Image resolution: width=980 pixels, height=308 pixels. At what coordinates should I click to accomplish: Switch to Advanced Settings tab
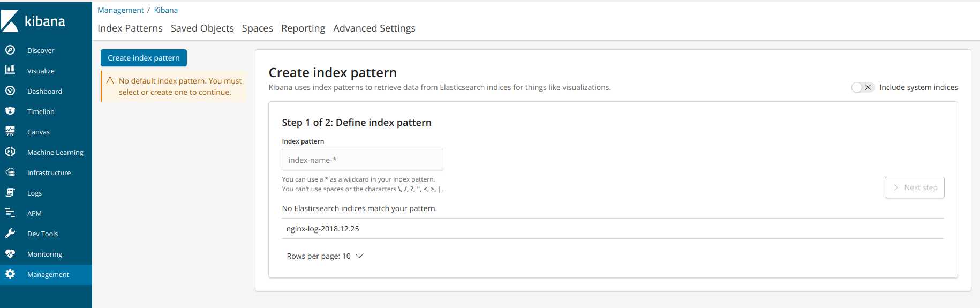point(374,28)
